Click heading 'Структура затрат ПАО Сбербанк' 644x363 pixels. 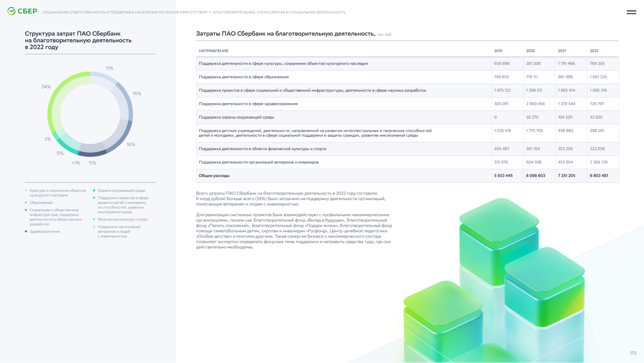click(x=78, y=40)
